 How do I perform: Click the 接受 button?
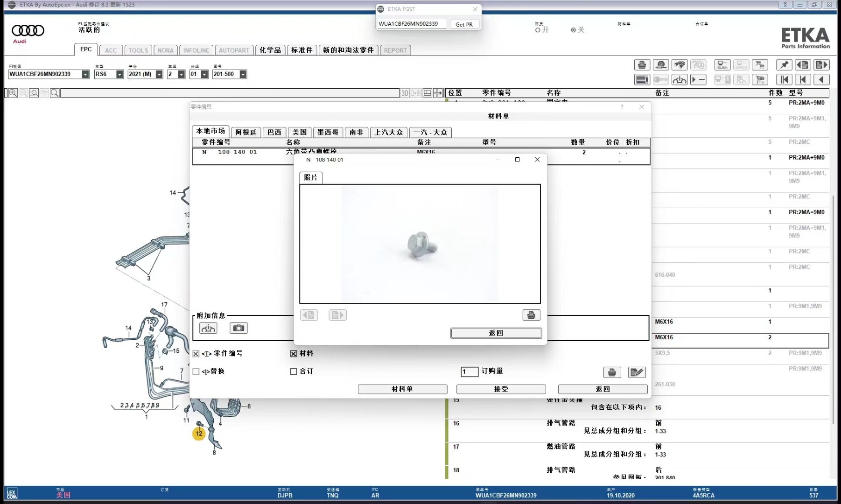pos(501,389)
